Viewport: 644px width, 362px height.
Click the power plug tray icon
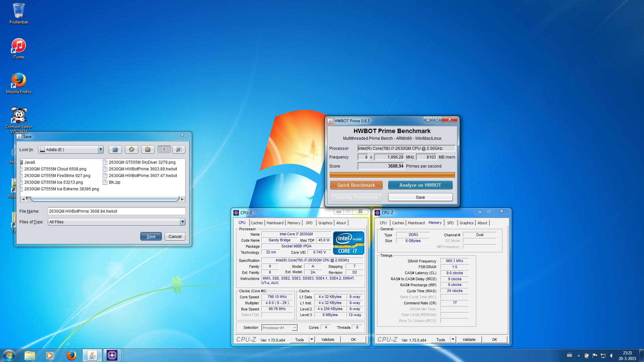coord(587,356)
